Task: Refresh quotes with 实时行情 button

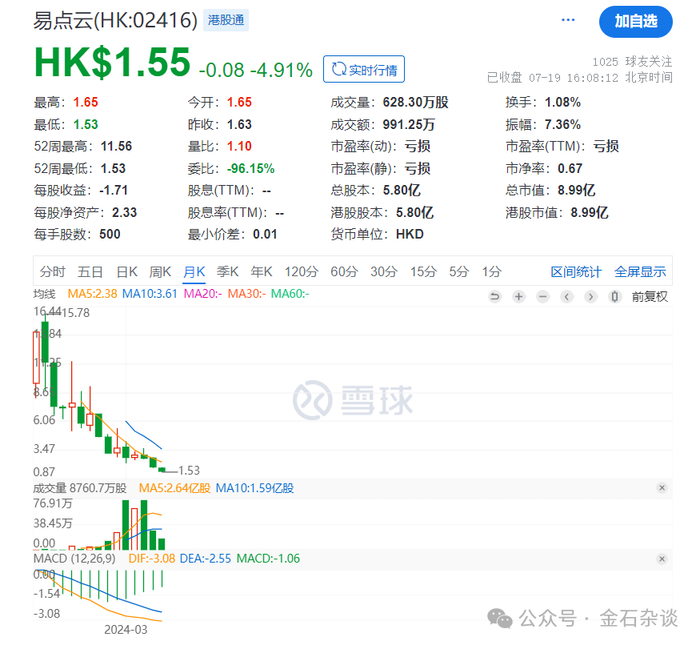Action: pos(364,69)
